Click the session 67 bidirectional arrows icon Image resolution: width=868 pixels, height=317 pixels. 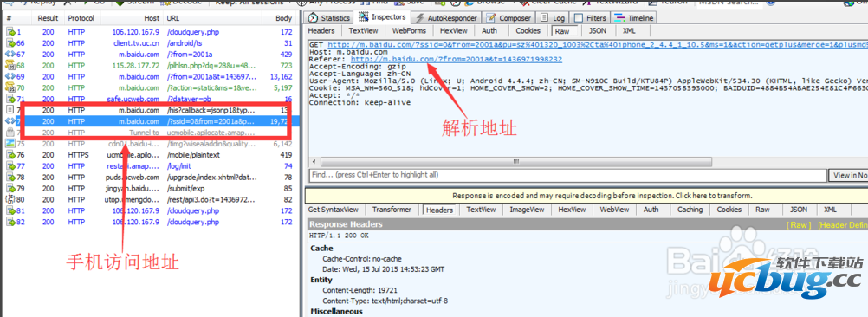(x=10, y=55)
